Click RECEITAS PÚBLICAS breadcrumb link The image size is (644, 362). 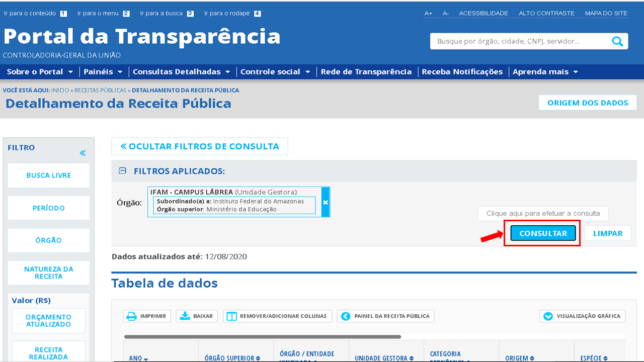click(101, 90)
